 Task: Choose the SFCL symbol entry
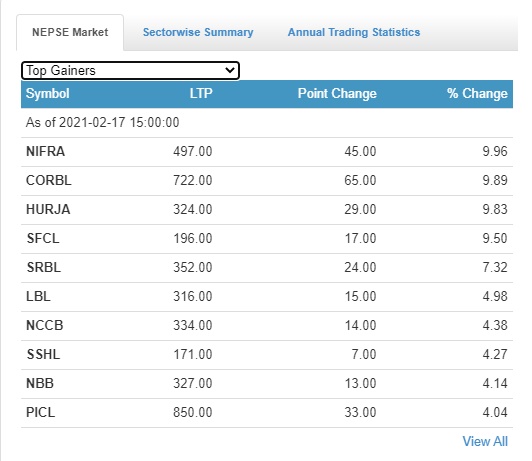[43, 238]
